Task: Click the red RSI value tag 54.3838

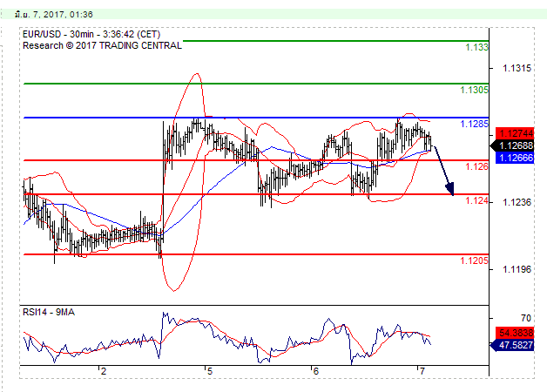Action: 515,333
